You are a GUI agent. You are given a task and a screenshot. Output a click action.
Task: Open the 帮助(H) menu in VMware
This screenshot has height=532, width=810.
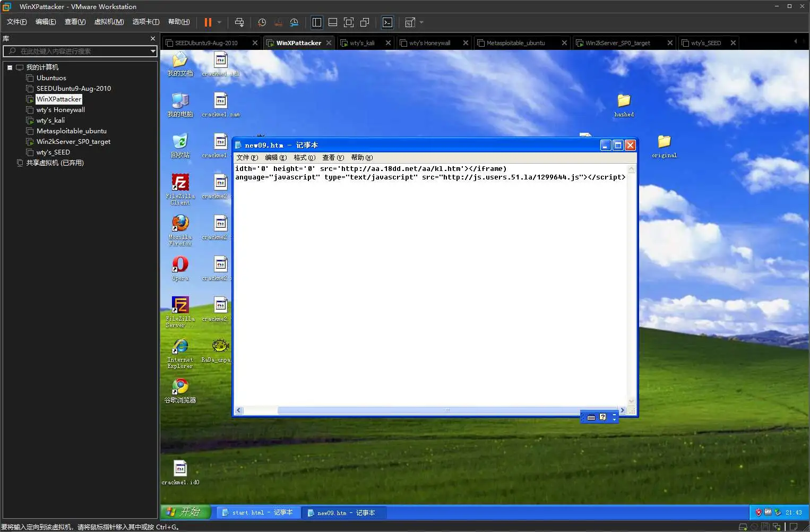point(179,22)
